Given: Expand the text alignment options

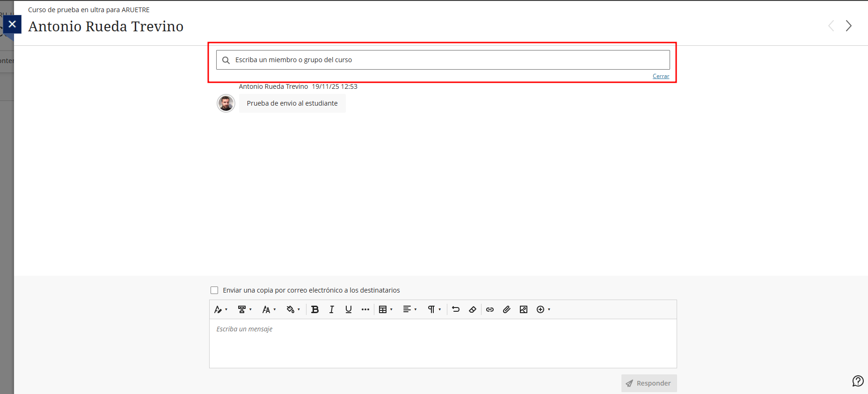Looking at the screenshot, I should tap(410, 309).
